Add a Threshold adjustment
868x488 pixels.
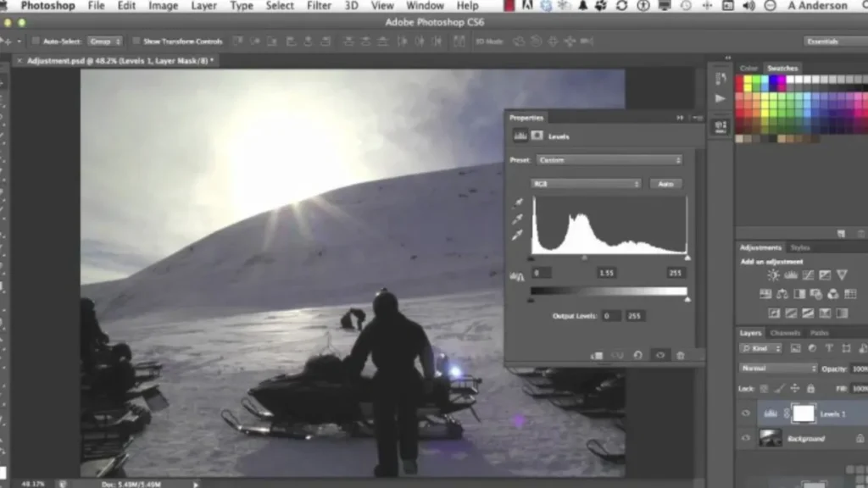coord(808,313)
